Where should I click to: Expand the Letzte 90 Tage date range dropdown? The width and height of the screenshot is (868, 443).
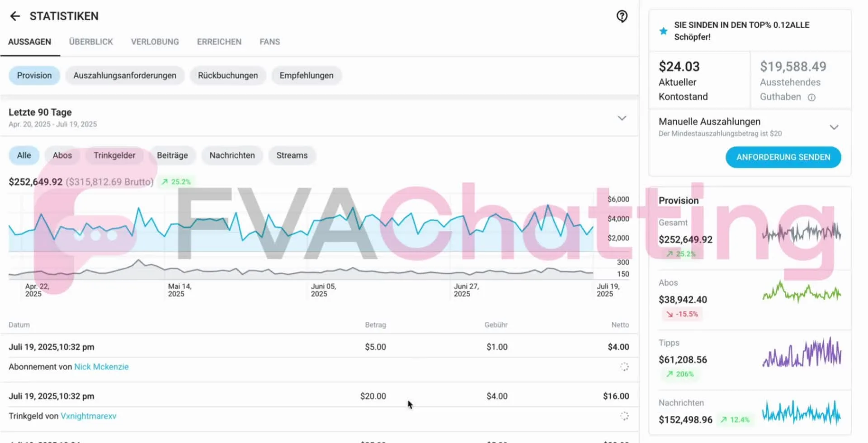pyautogui.click(x=623, y=118)
